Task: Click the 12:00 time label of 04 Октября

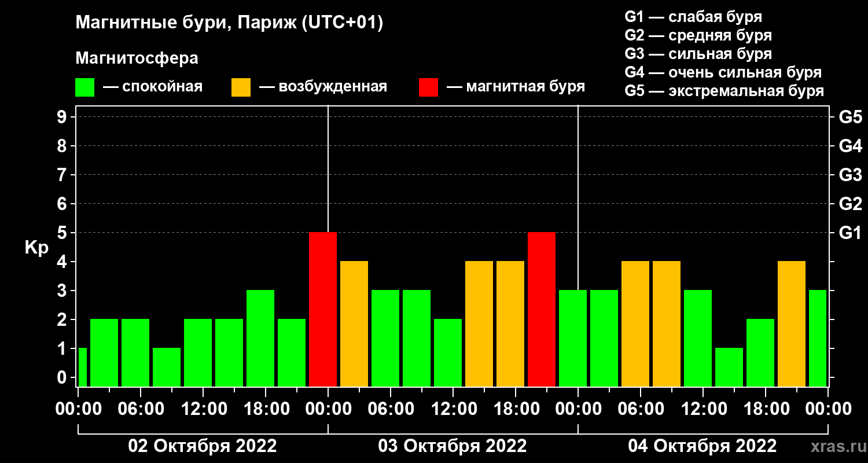Action: [703, 409]
